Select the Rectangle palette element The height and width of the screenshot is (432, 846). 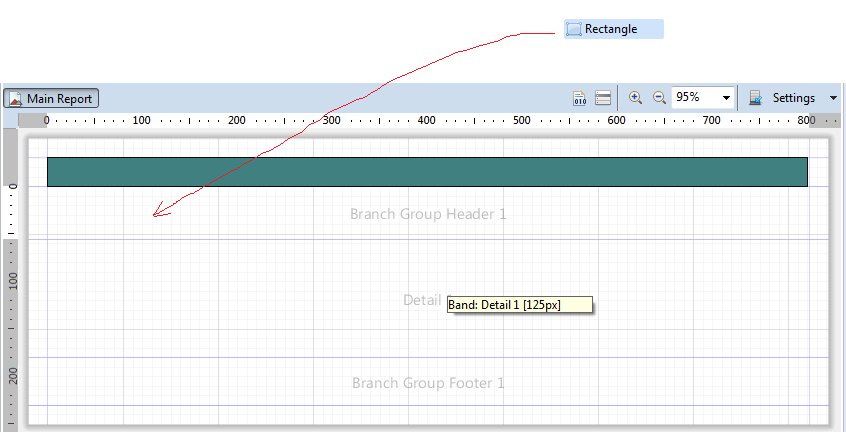[613, 29]
